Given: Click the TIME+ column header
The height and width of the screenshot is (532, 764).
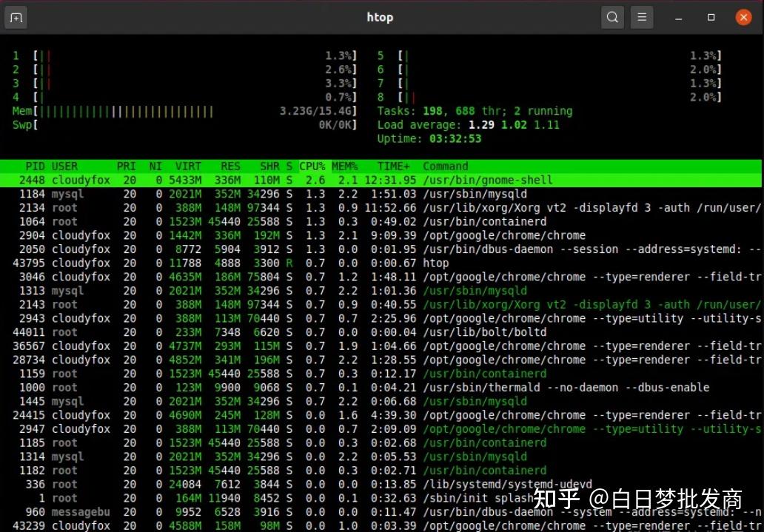Looking at the screenshot, I should coord(393,166).
